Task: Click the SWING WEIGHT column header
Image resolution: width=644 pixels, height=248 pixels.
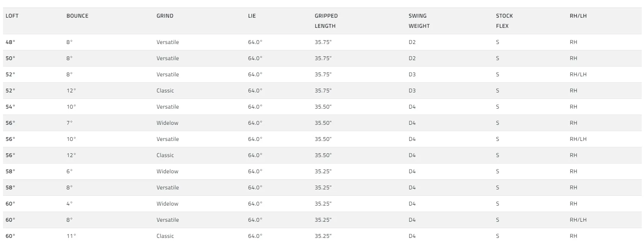Action: 419,21
